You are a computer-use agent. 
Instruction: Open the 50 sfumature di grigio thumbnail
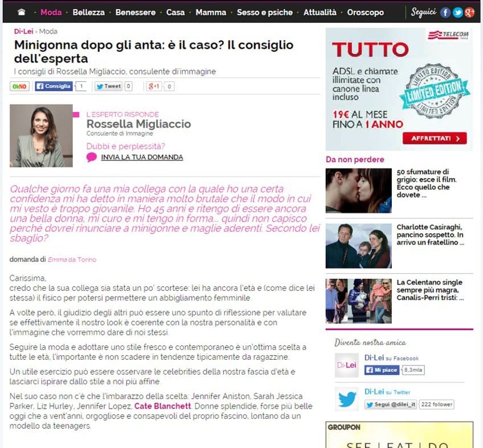point(358,191)
